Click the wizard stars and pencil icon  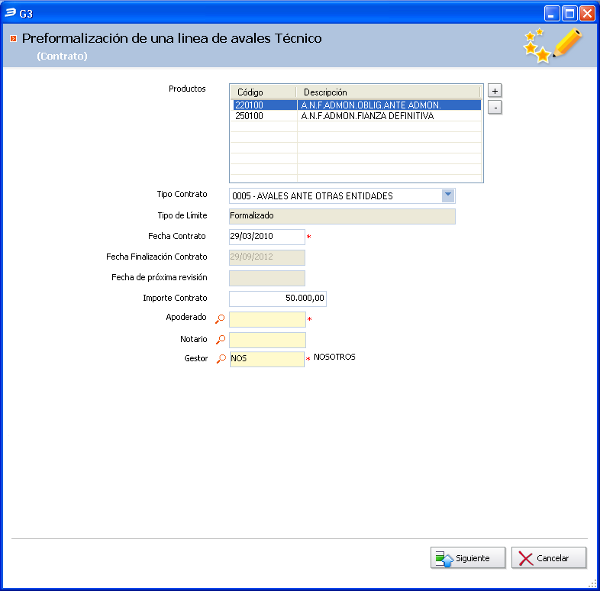point(553,46)
